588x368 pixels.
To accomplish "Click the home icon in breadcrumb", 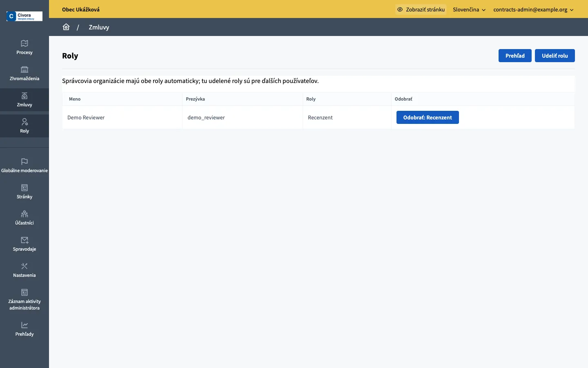I will point(66,27).
